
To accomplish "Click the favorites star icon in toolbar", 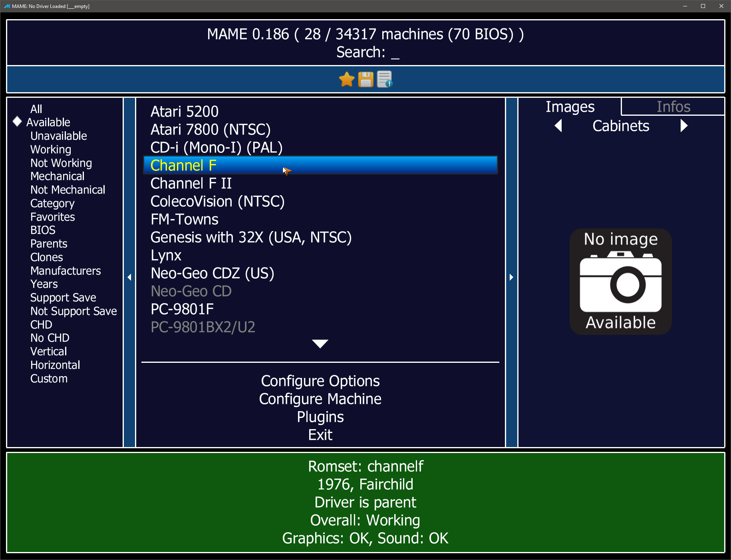I will 347,79.
